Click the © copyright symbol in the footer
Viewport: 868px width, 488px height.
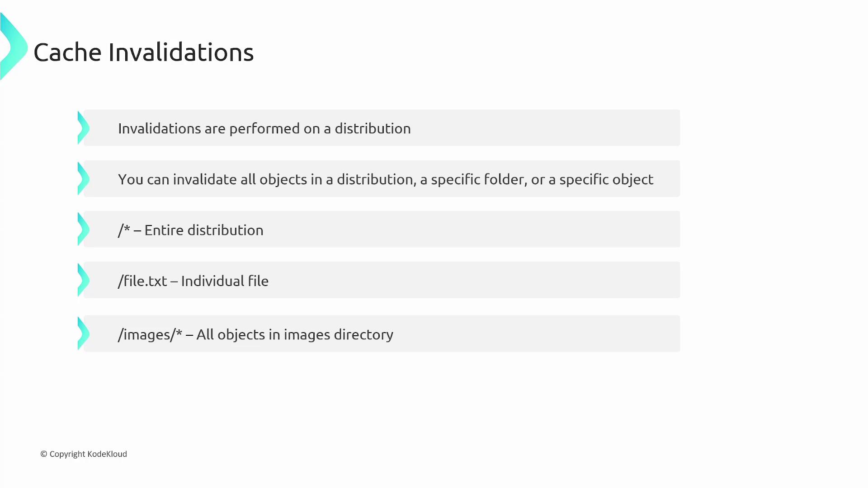pos(44,454)
